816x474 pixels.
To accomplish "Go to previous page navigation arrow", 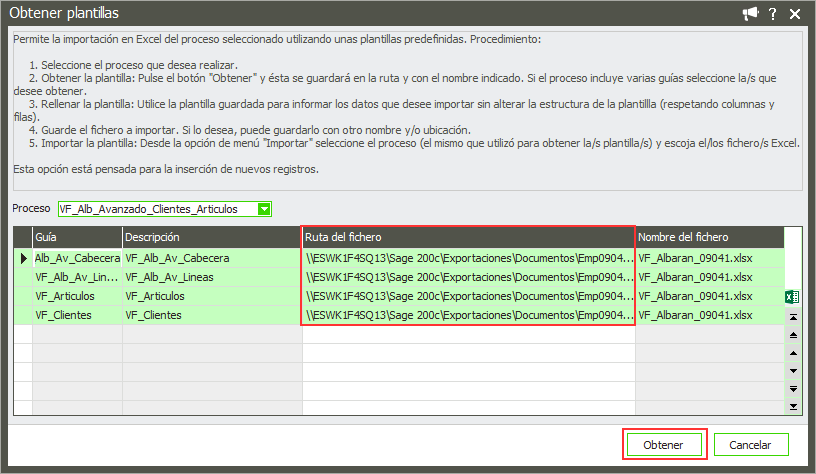I will [x=793, y=334].
